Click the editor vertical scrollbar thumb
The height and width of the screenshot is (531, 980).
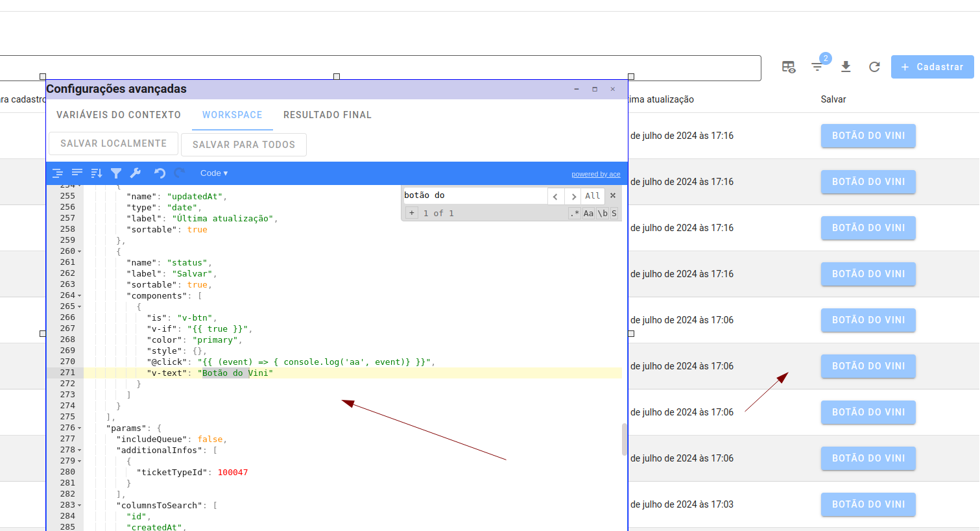[625, 439]
